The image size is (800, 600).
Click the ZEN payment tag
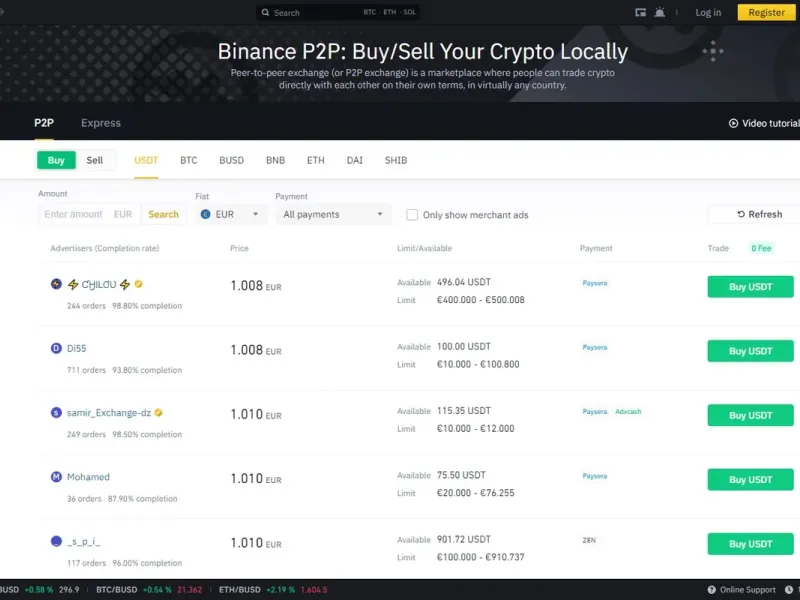point(589,540)
